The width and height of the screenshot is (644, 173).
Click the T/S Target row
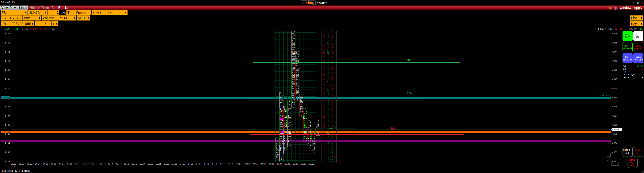click(633, 75)
